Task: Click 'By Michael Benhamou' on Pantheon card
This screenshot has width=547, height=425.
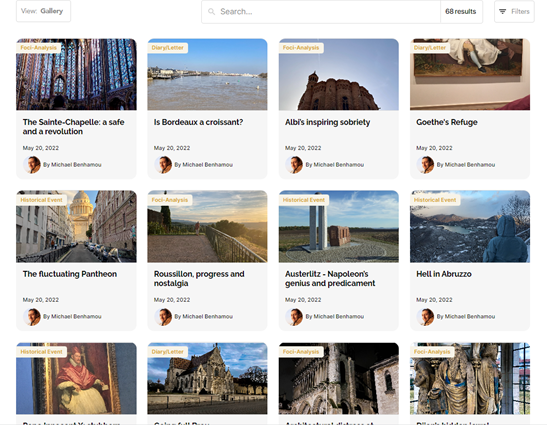Action: (72, 317)
